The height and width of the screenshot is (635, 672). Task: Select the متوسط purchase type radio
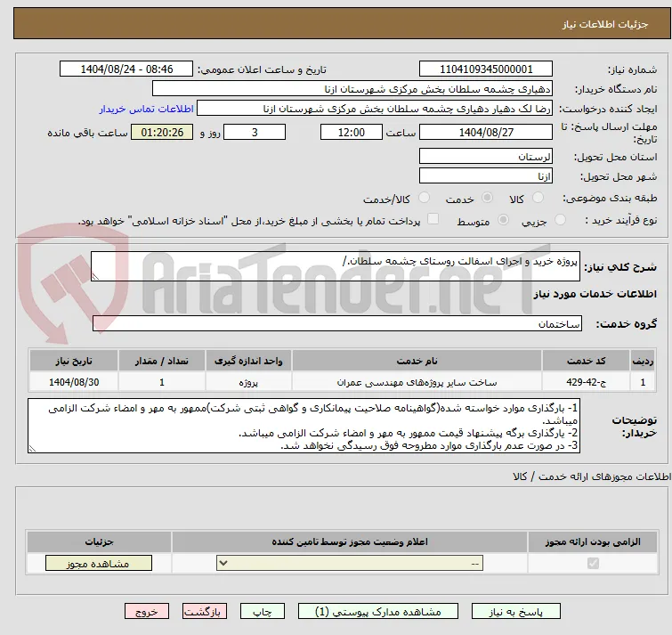(x=503, y=220)
